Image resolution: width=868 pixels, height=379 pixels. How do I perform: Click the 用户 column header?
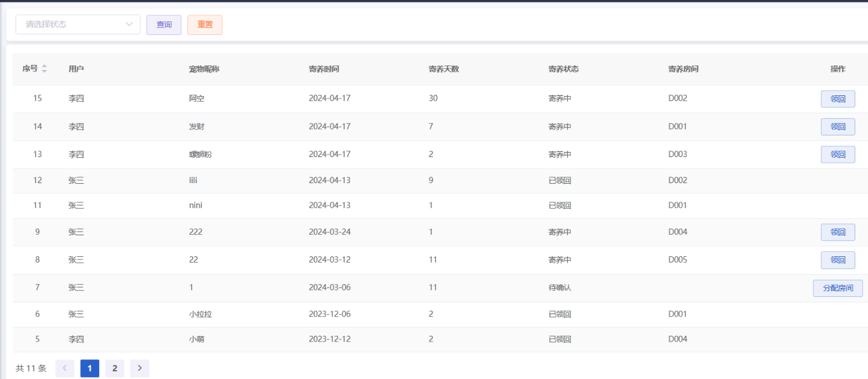(76, 69)
